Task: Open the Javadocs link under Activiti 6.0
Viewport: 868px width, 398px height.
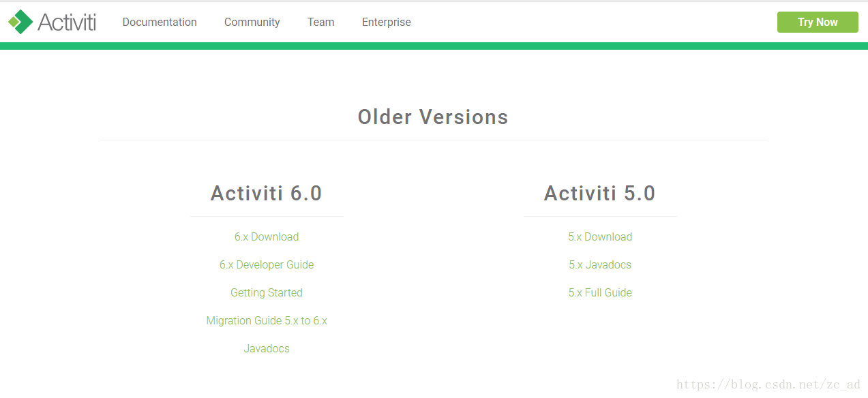Action: 267,348
